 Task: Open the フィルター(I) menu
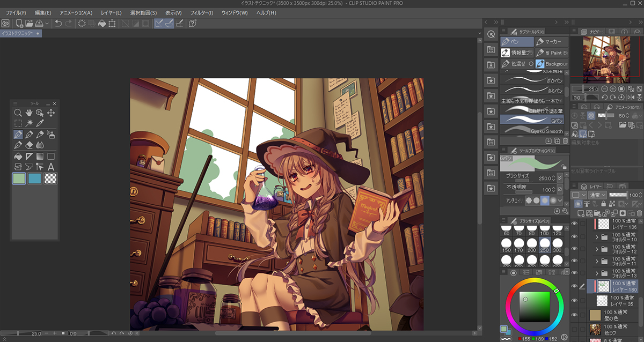click(203, 12)
